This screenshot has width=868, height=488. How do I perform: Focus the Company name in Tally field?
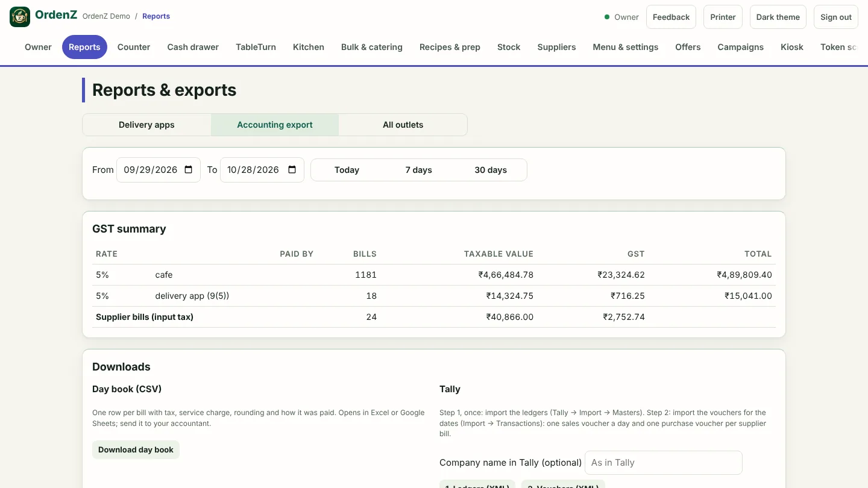tap(664, 463)
